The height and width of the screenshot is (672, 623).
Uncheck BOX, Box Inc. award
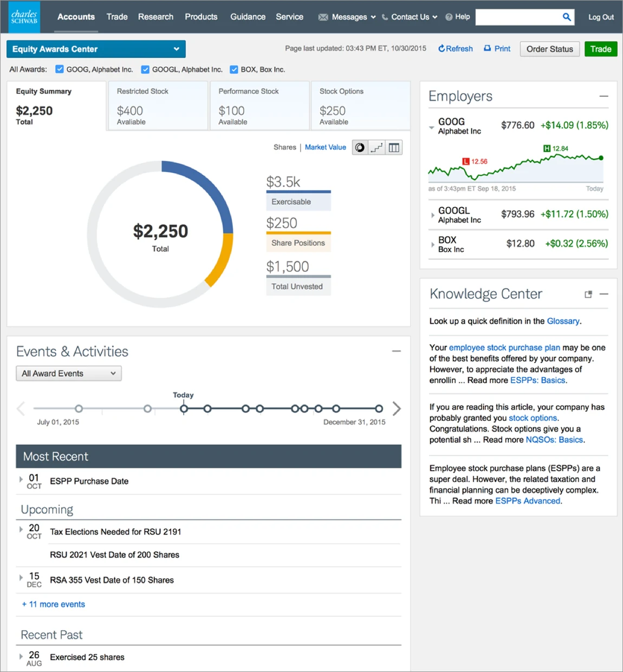tap(234, 69)
